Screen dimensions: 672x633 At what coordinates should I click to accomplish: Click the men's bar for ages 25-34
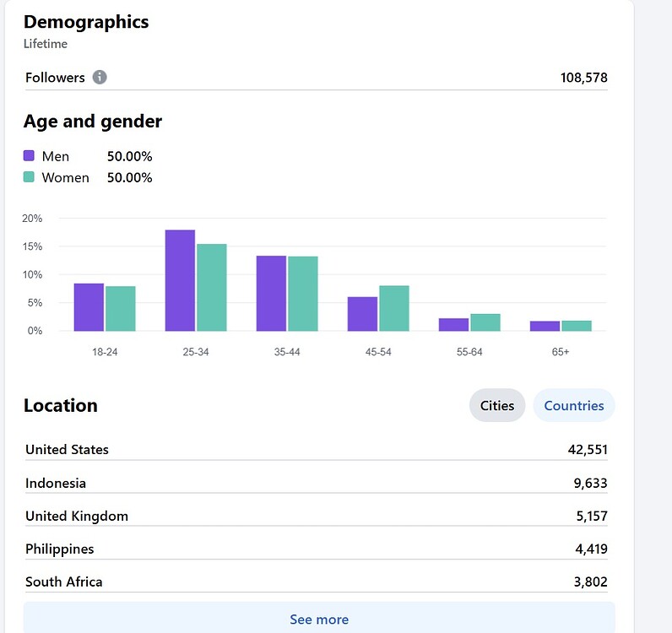180,281
